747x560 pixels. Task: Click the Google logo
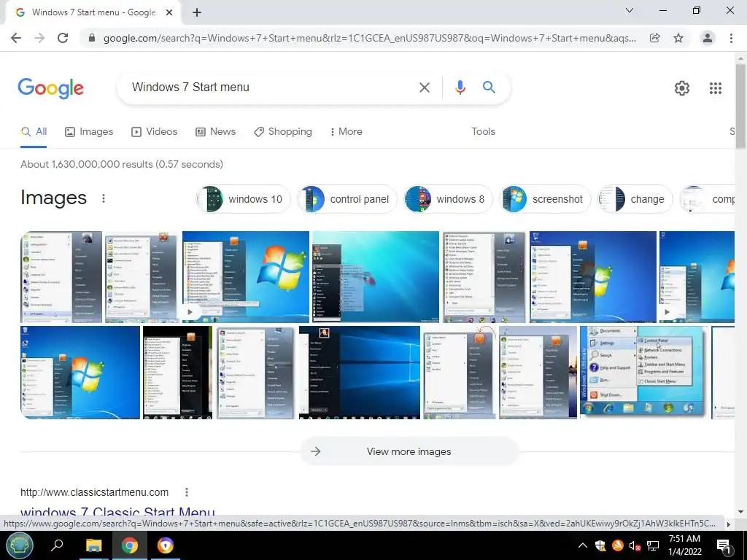51,88
